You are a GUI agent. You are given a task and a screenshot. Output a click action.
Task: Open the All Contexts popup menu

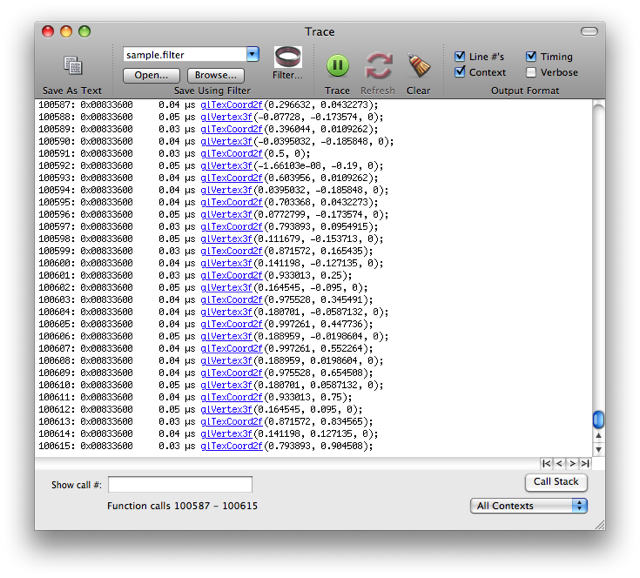click(x=529, y=506)
